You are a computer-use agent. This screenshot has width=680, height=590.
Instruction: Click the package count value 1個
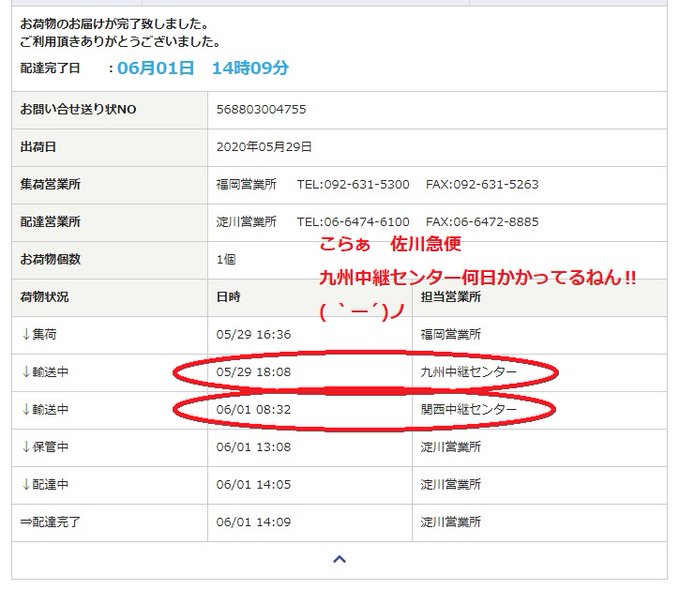(x=226, y=259)
